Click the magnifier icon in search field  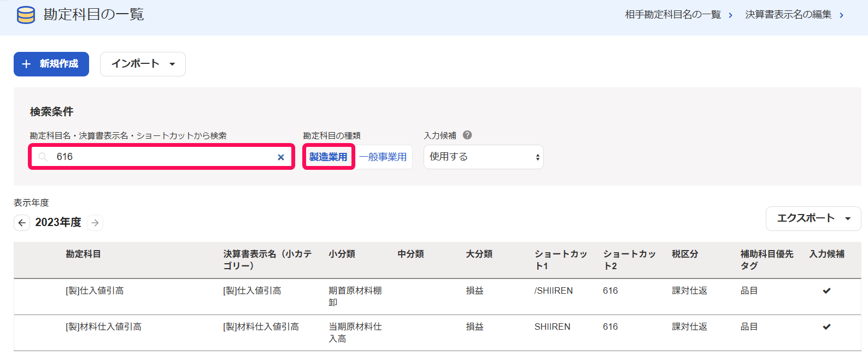coord(43,157)
